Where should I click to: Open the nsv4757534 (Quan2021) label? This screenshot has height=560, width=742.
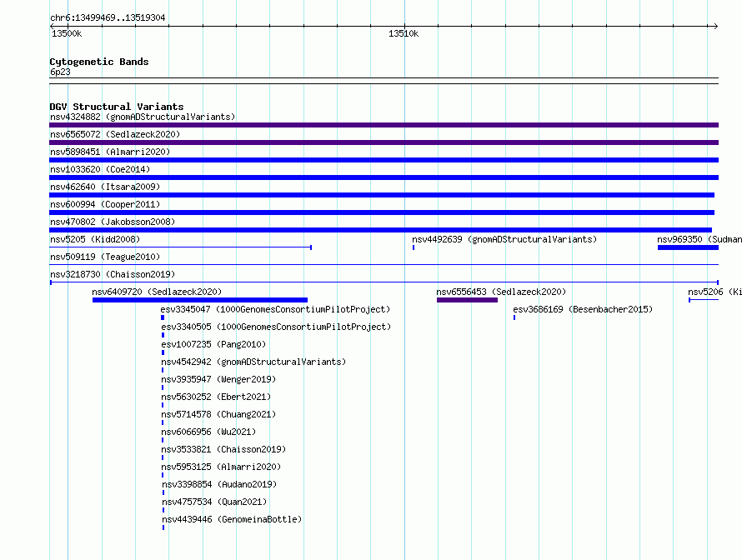214,502
